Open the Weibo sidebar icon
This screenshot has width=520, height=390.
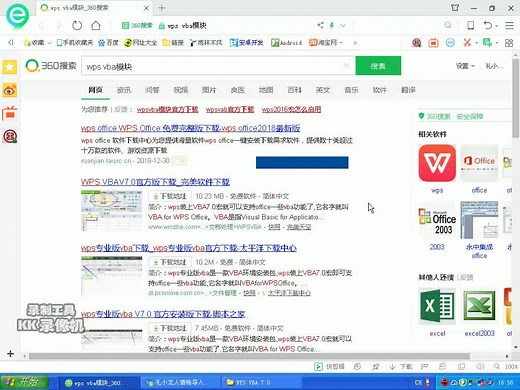10,90
